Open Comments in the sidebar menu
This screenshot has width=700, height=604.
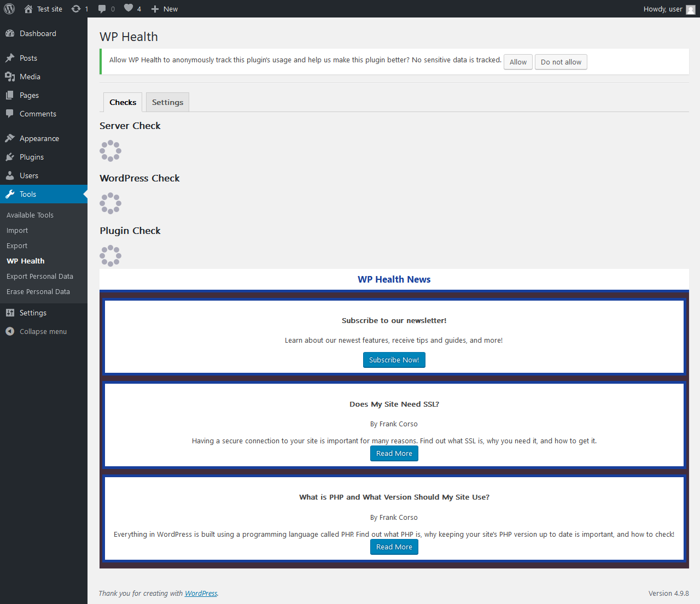point(44,114)
